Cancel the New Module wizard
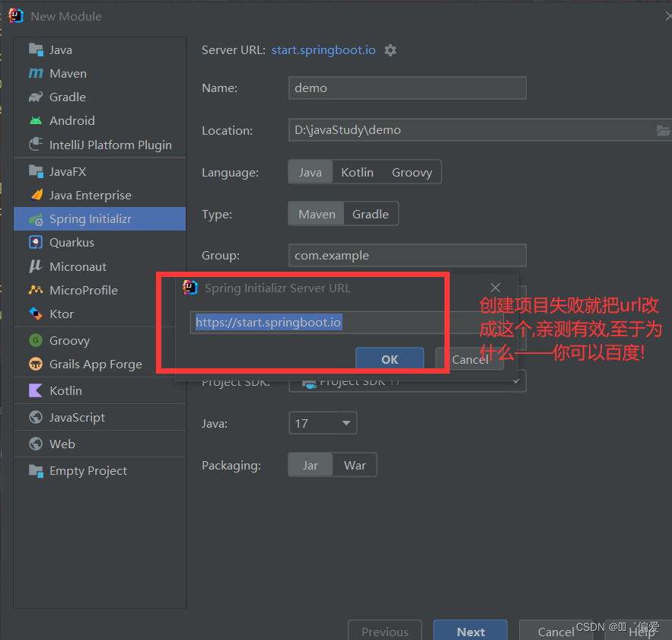The image size is (672, 640). (x=556, y=631)
